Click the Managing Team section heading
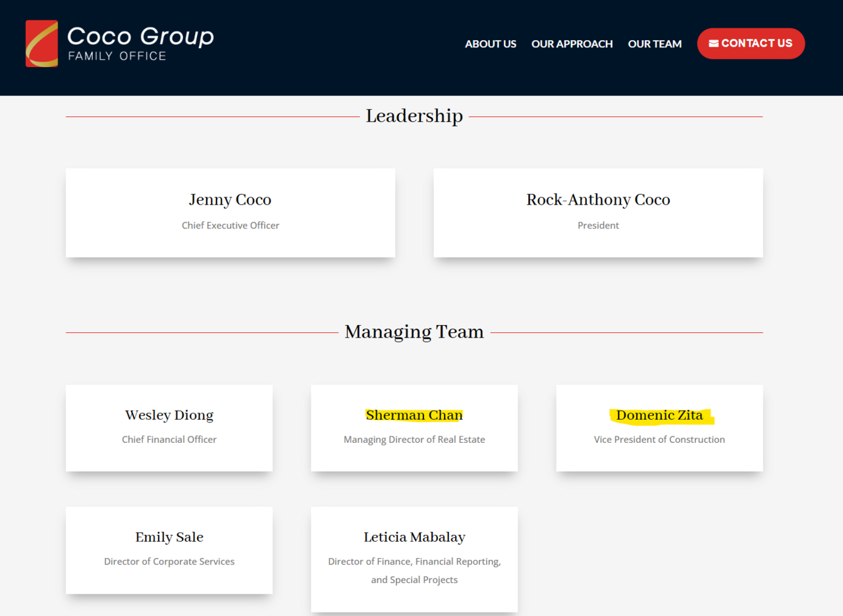The image size is (843, 616). [414, 332]
